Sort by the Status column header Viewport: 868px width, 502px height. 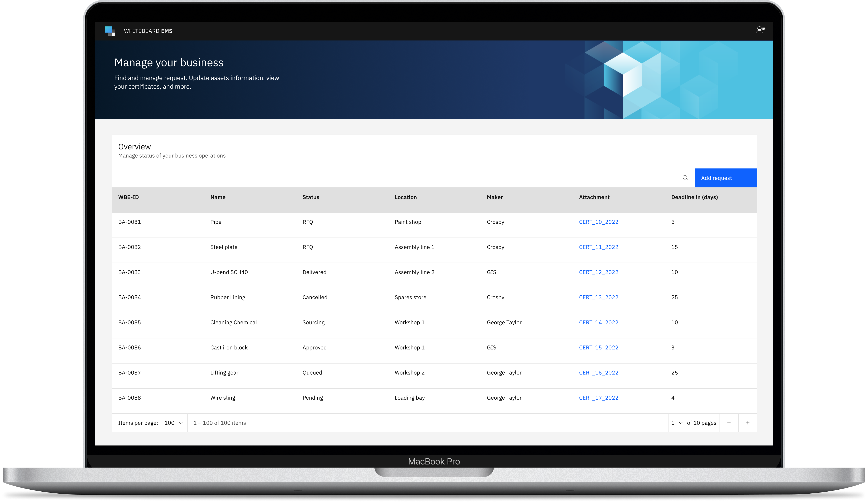tap(311, 197)
